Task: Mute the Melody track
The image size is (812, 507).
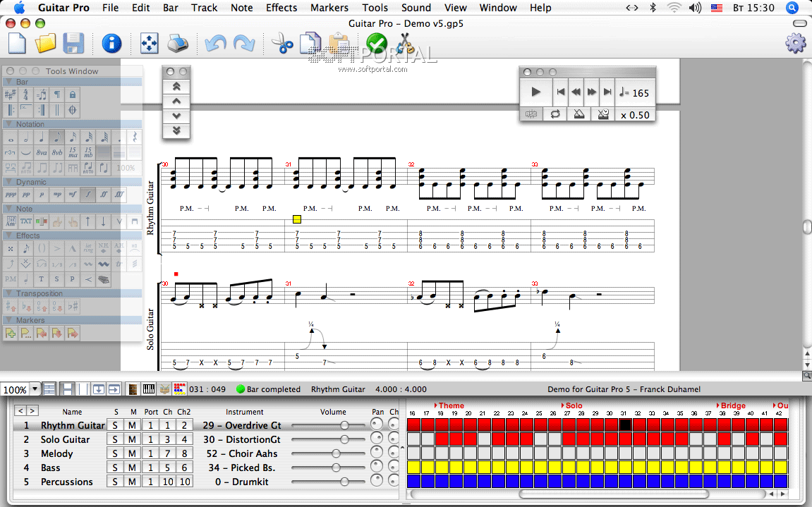Action: [132, 453]
